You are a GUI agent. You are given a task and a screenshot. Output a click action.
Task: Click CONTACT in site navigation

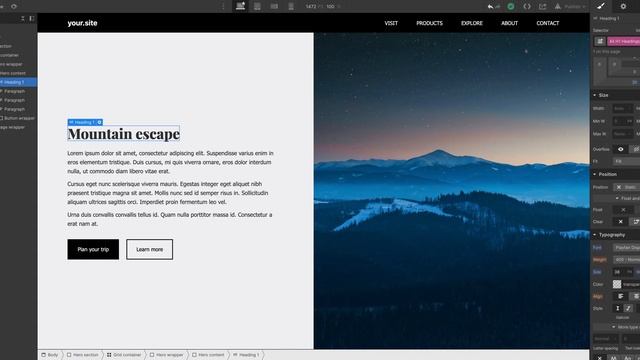[548, 23]
